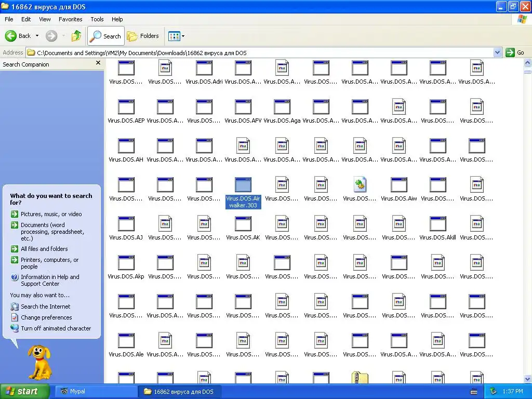Select the Virus.DOS.Airwalker.303 file
This screenshot has height=399, width=532.
243,192
